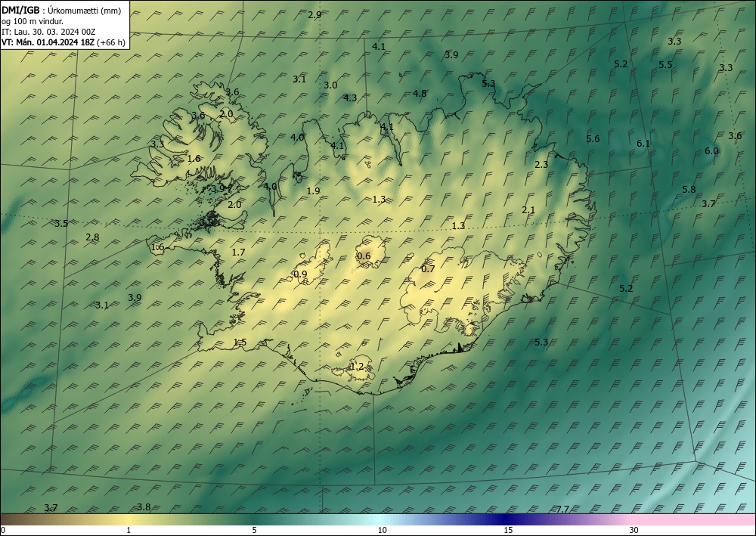Click the '0' label on the color scale
This screenshot has width=756, height=536.
(3, 531)
